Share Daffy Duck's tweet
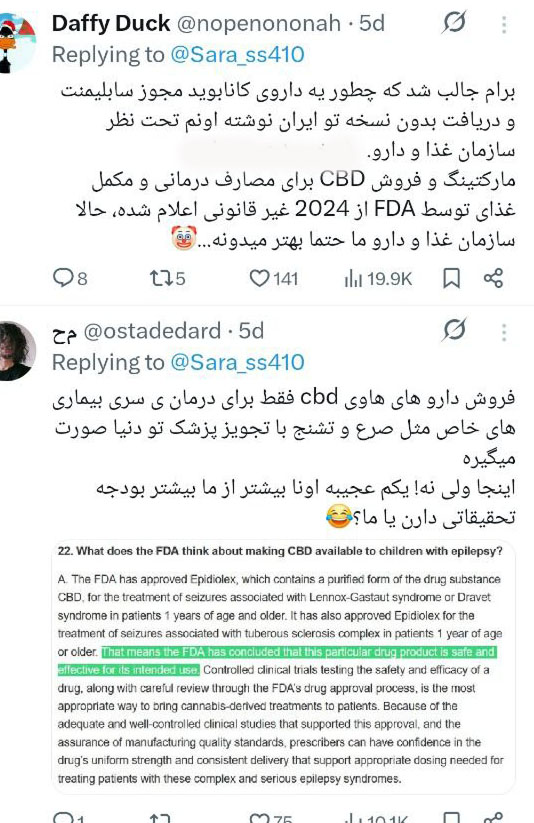 pos(493,278)
